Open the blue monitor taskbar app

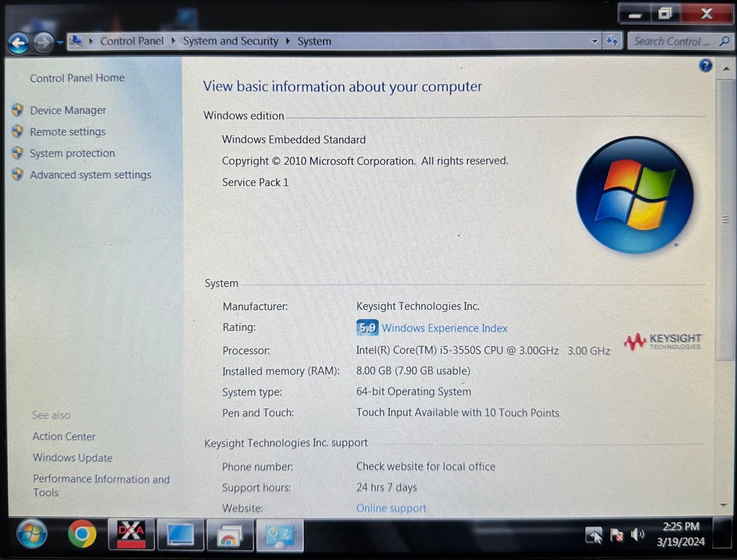pos(181,535)
